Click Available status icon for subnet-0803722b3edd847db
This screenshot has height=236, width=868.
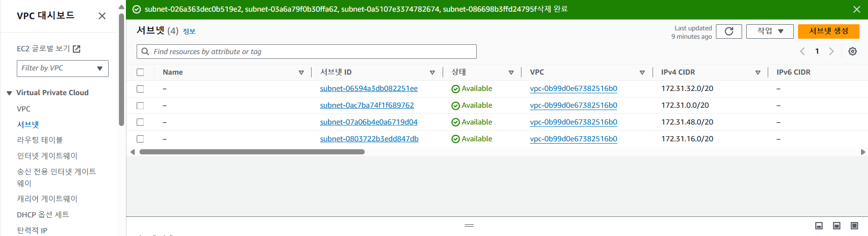(456, 139)
